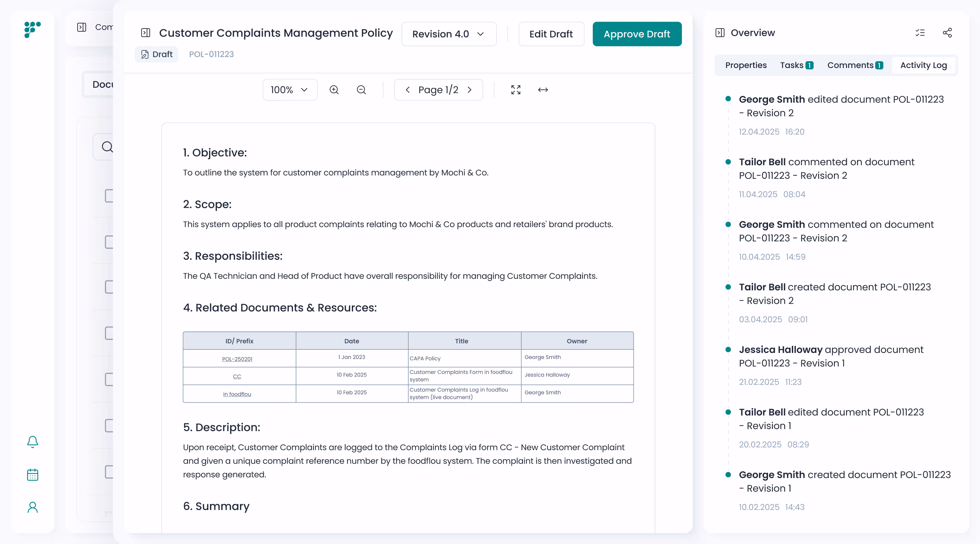Open the 100% zoom level dropdown

(x=290, y=90)
